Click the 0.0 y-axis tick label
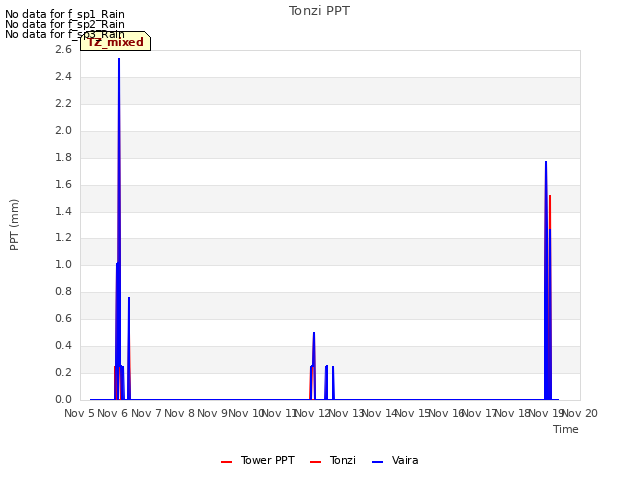This screenshot has width=640, height=480. coord(63,399)
